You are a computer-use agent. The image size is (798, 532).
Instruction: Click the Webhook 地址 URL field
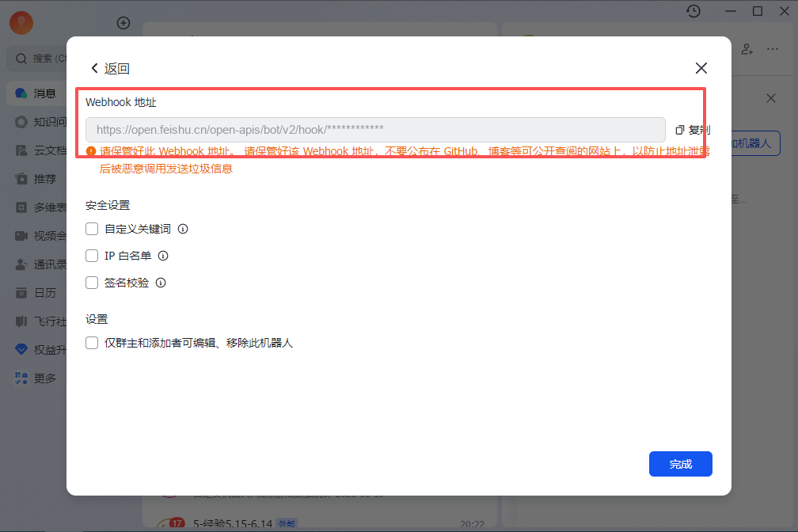coord(375,130)
